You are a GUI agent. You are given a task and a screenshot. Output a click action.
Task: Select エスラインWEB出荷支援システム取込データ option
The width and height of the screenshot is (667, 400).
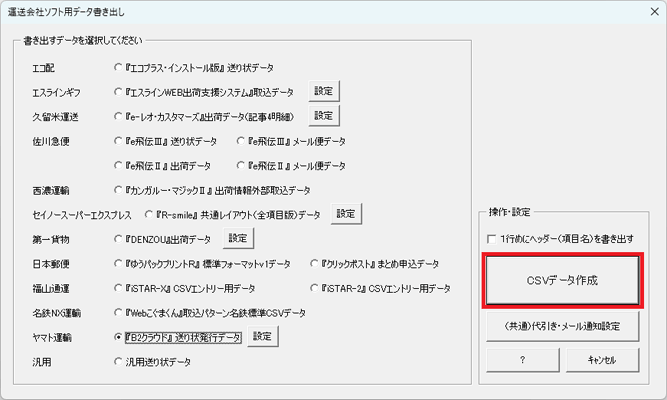[x=118, y=92]
